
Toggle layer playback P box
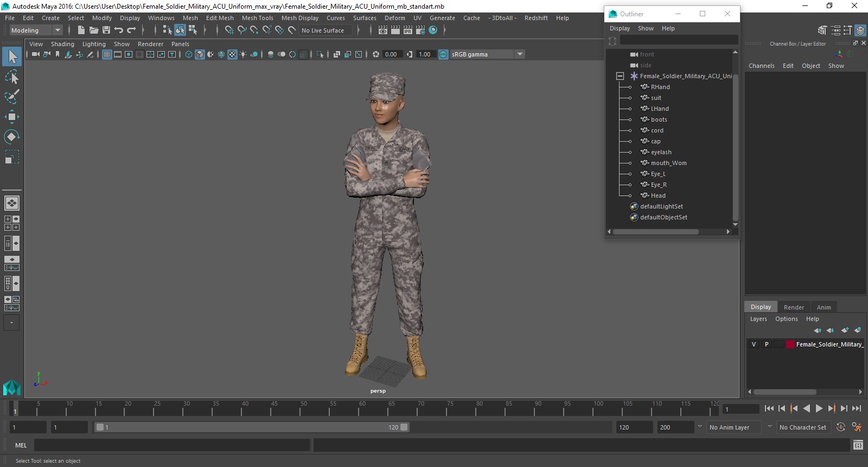click(x=766, y=344)
